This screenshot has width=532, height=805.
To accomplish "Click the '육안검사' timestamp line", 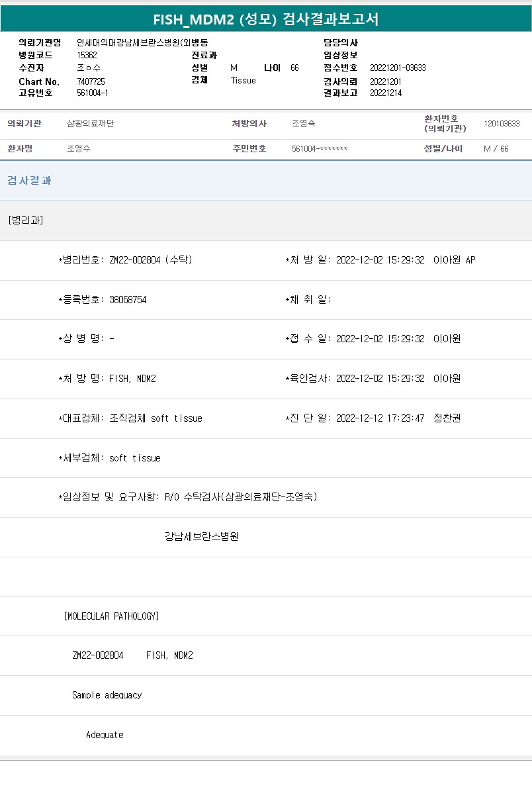I will click(373, 379).
